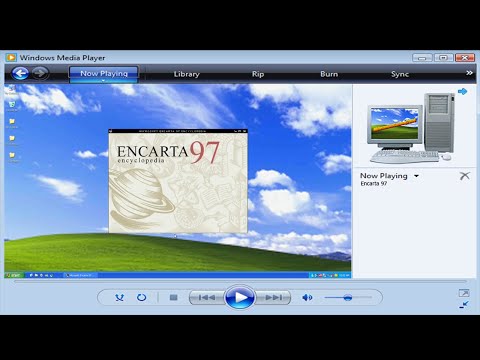Image resolution: width=480 pixels, height=360 pixels.
Task: Open the Burn tab
Action: point(329,74)
